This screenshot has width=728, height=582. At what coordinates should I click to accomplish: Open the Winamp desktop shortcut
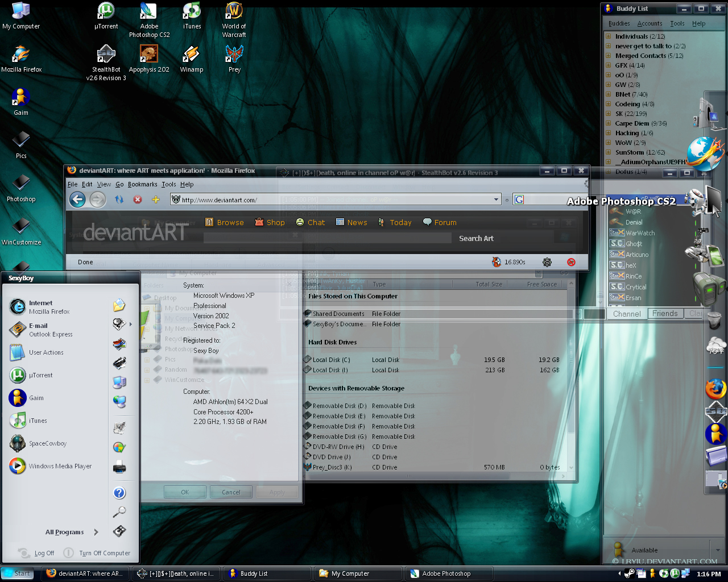pyautogui.click(x=192, y=59)
